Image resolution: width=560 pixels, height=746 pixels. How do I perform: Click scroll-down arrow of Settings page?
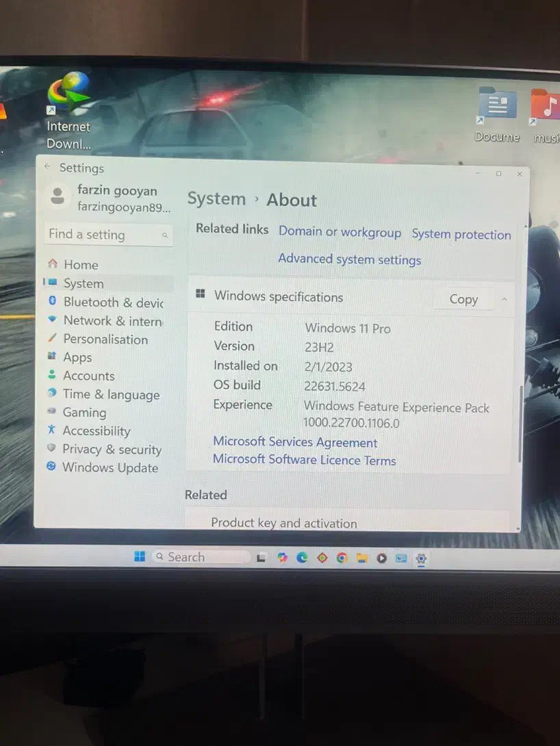518,528
